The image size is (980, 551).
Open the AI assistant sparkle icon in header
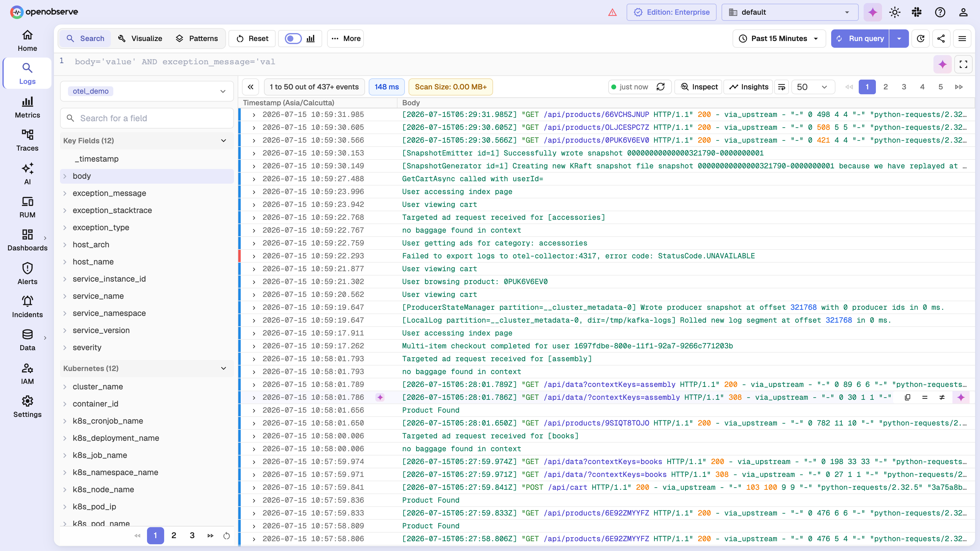(x=873, y=12)
